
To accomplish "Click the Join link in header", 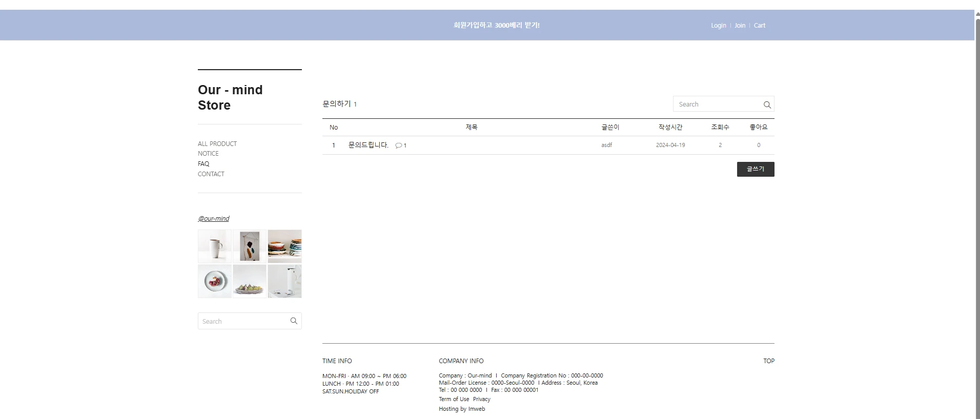I will click(x=740, y=26).
